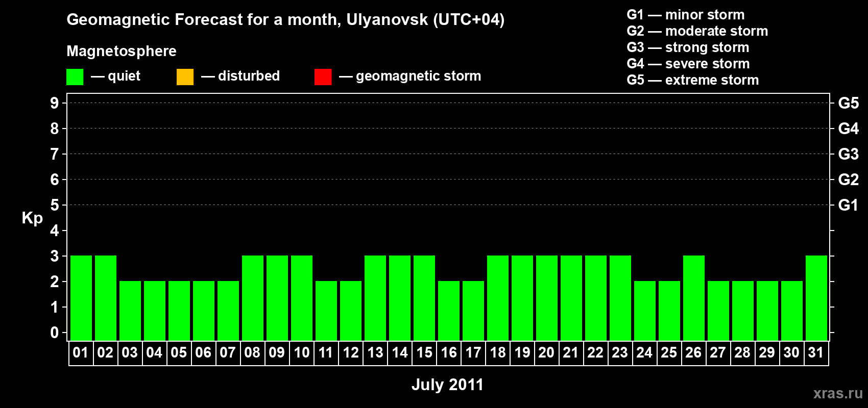
Task: Click the day label 14
Action: (400, 352)
